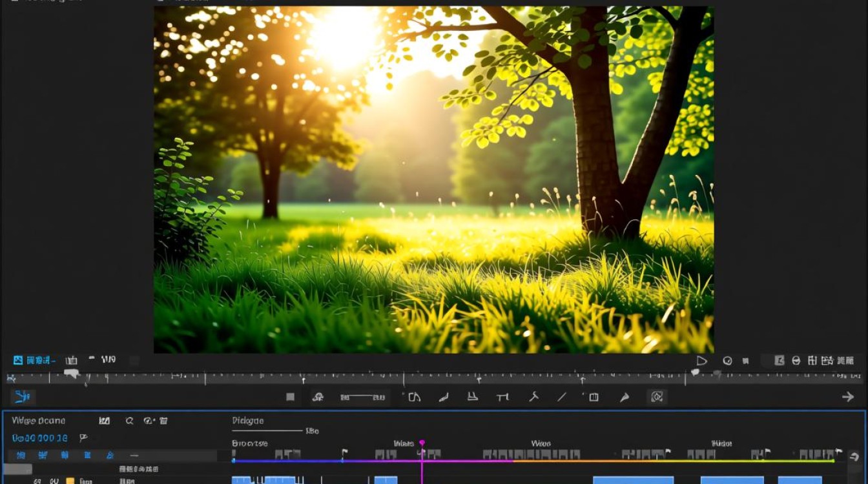Image resolution: width=868 pixels, height=484 pixels.
Task: Select the large blue clip in track
Action: 634,480
